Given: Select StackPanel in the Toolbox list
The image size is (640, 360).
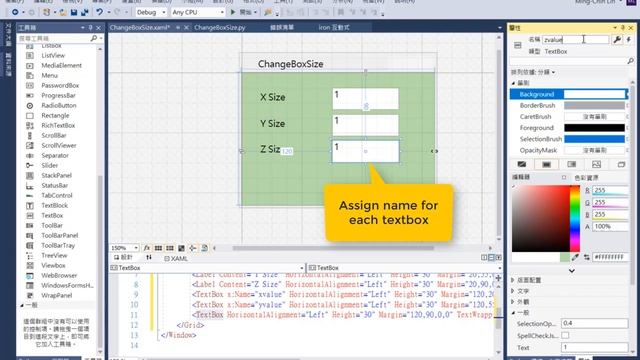Looking at the screenshot, I should point(56,175).
